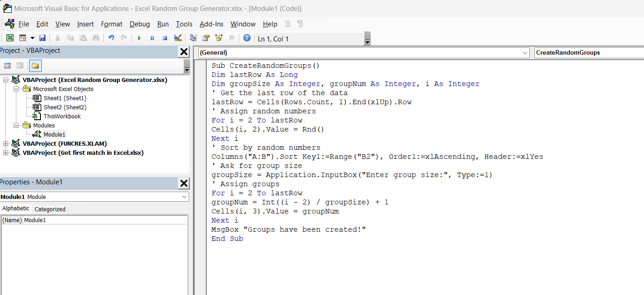Click the Paste clipboard icon
The image size is (644, 295).
click(x=83, y=38)
